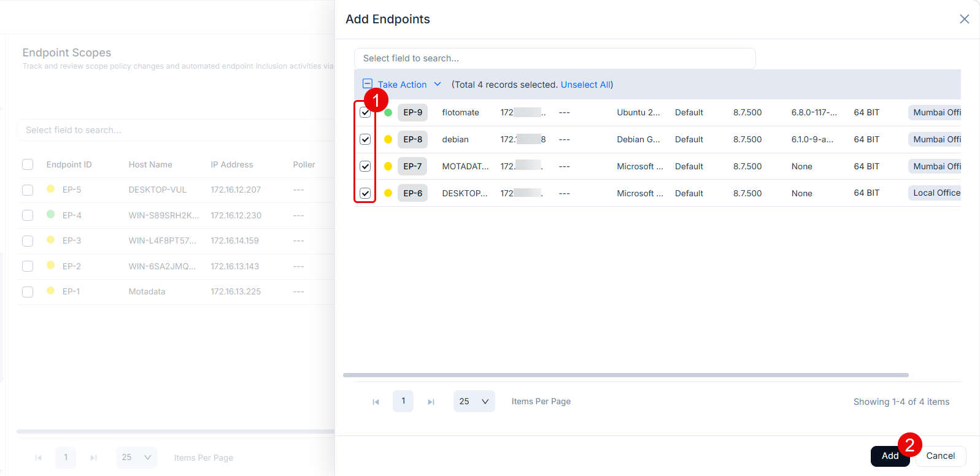Uncheck the EP-6 DESKTOP row checkbox
Viewport: 980px width, 476px height.
[365, 193]
